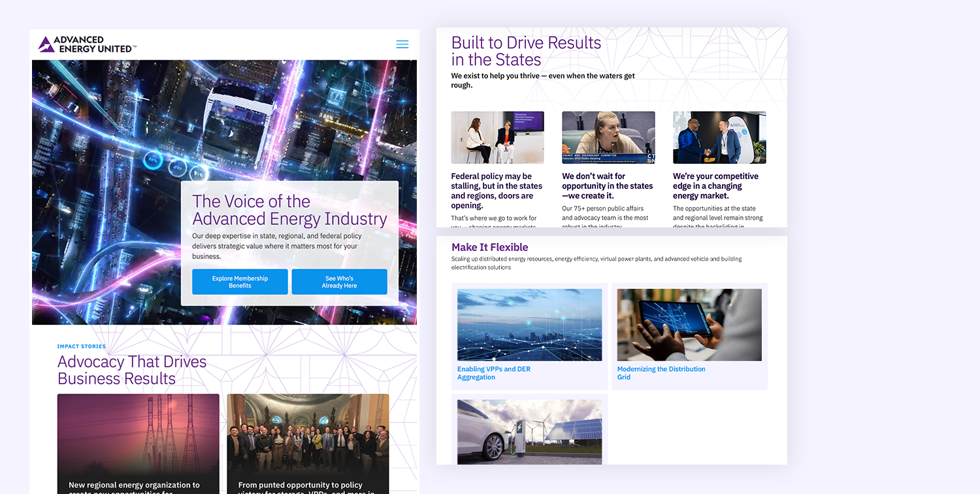Viewport: 980px width, 494px height.
Task: Click the See Who's Already Here button
Action: (x=339, y=282)
